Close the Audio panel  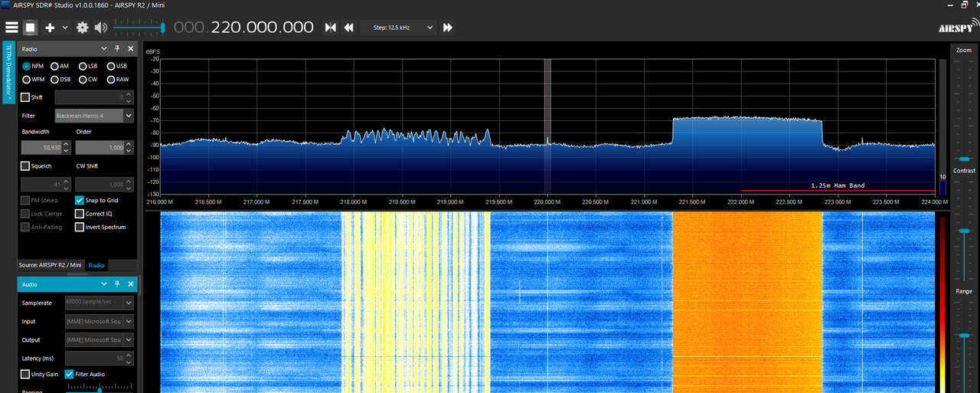click(x=130, y=284)
